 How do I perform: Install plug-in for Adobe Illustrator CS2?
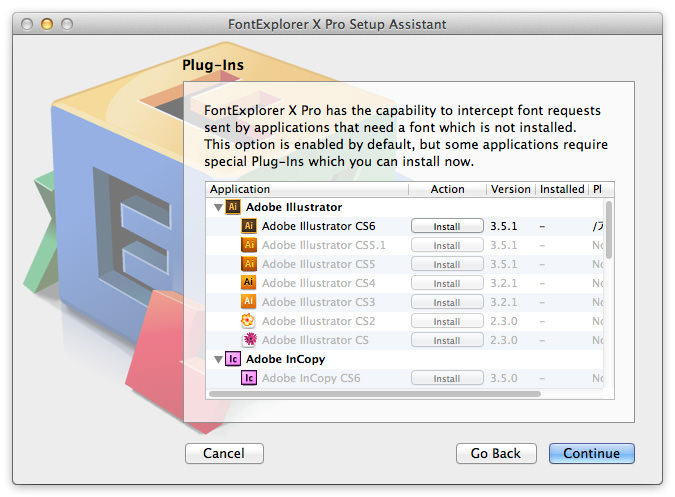coord(447,321)
